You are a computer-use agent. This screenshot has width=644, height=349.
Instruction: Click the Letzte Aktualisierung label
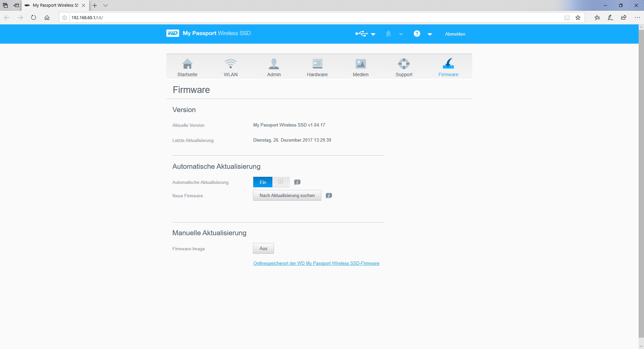193,141
